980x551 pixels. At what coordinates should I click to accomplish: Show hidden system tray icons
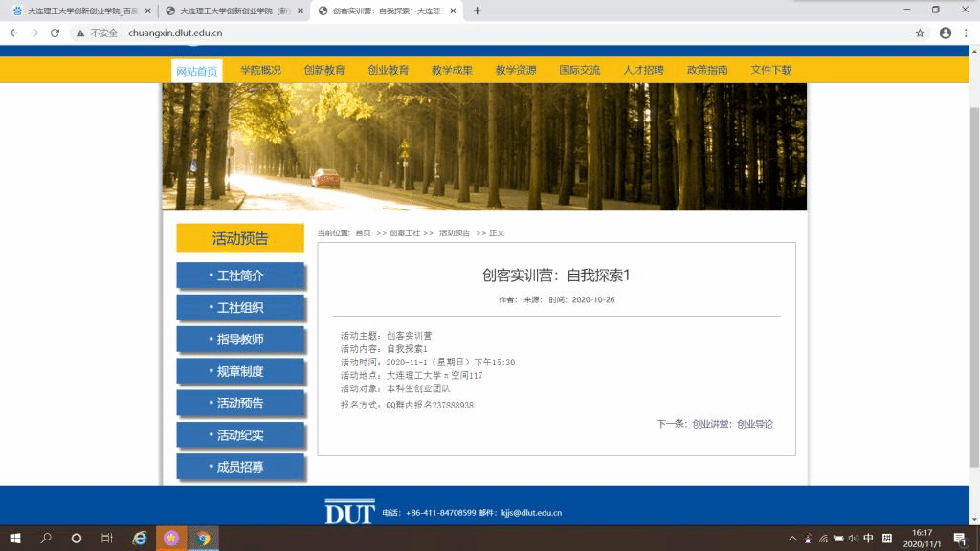tap(794, 539)
